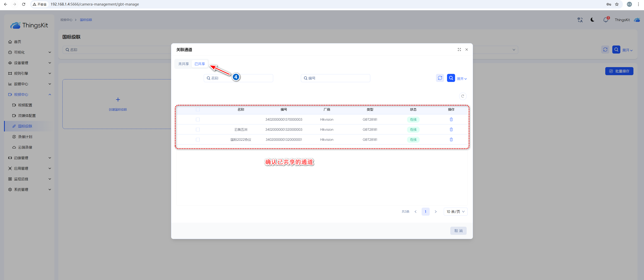
Task: Refresh the table with circular arrow
Action: click(462, 96)
